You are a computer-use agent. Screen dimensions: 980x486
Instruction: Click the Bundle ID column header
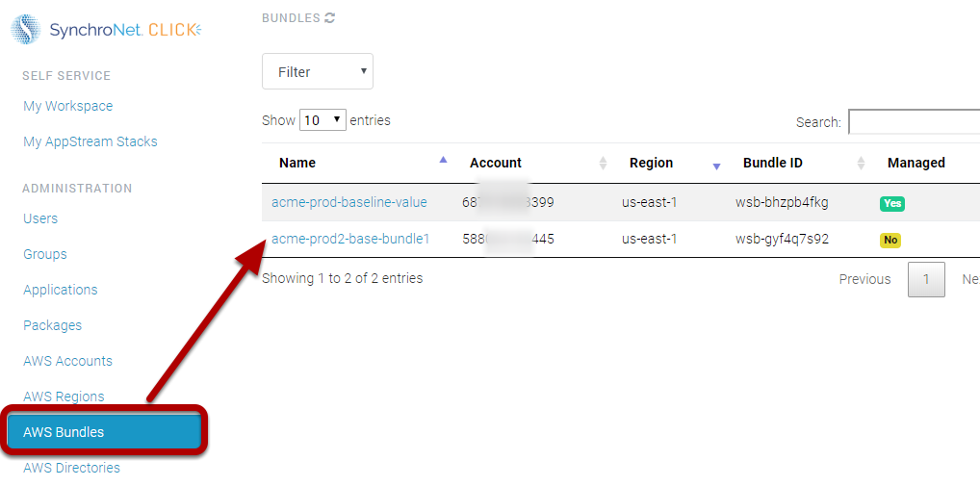pyautogui.click(x=773, y=163)
